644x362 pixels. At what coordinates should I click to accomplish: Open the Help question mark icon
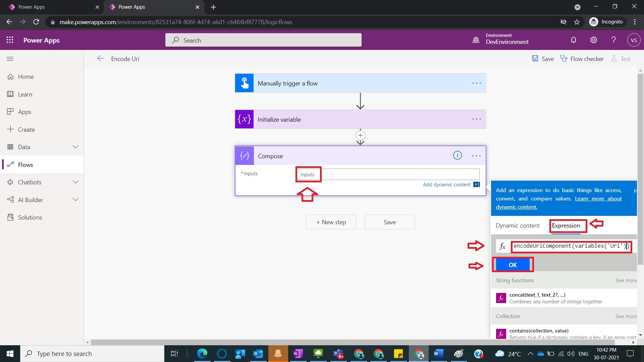[x=613, y=40]
